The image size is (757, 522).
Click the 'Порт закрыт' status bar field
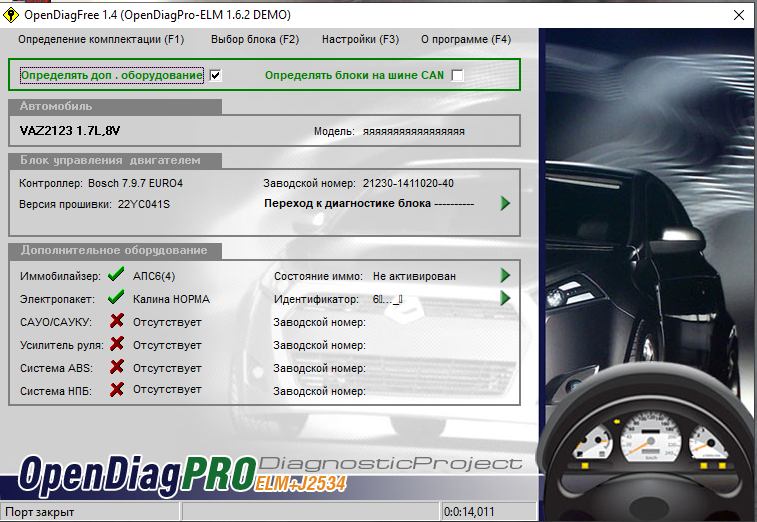(90, 512)
